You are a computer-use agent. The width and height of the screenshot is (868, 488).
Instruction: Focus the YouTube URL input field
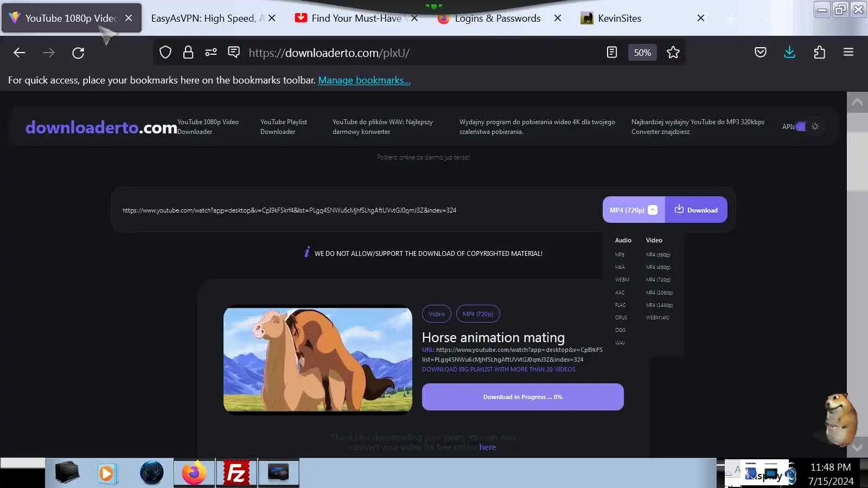[x=358, y=210]
